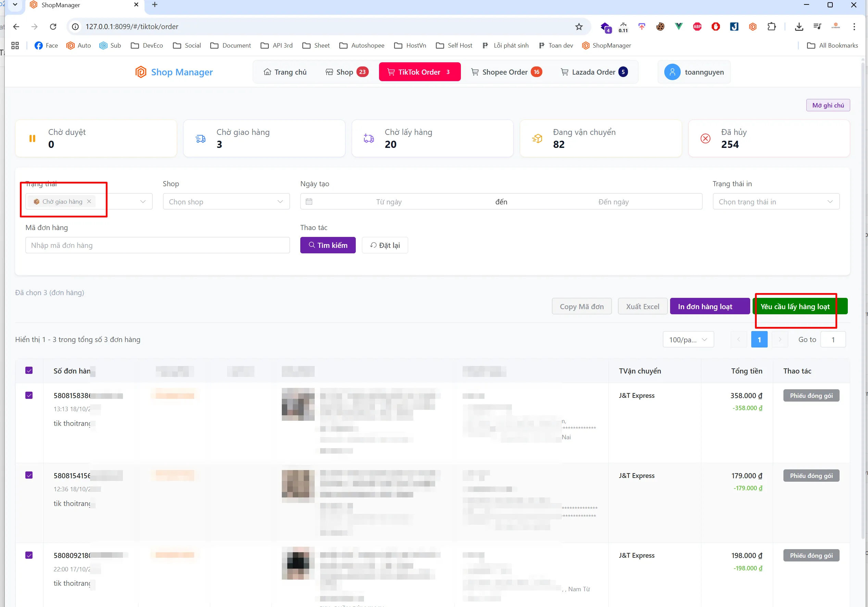
Task: Uncheck order 5808158386 checkbox
Action: coord(29,395)
